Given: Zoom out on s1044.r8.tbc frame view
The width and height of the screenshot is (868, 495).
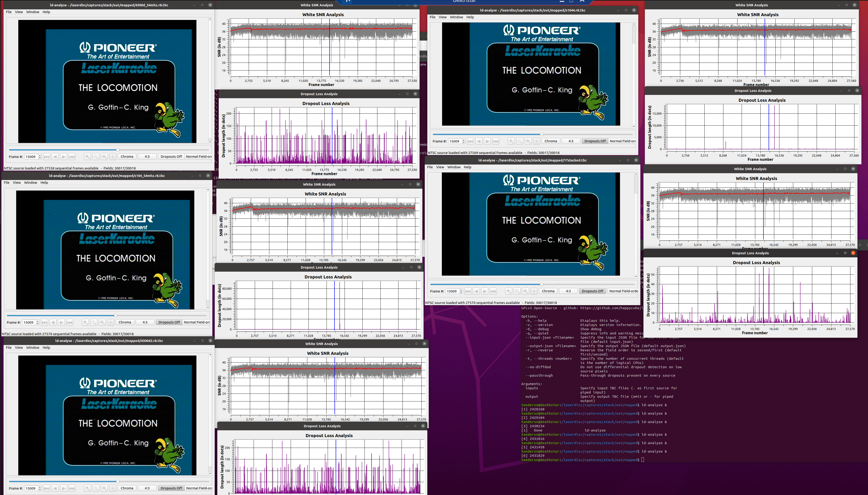Looking at the screenshot, I should click(x=520, y=141).
